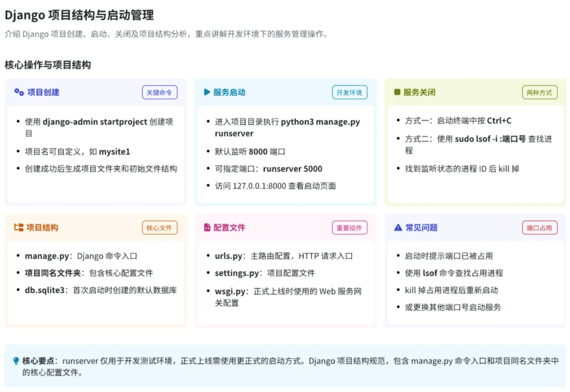Click the 常见问题 card title

[421, 227]
